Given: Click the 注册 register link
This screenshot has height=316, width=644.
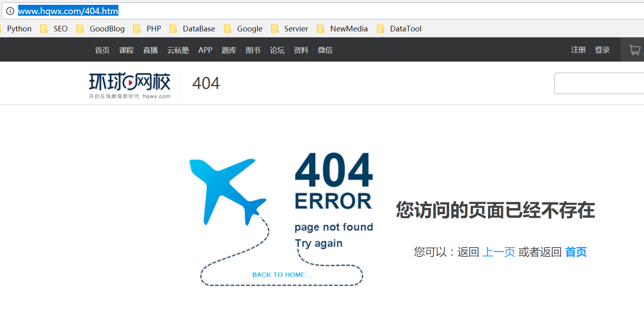Looking at the screenshot, I should click(578, 50).
